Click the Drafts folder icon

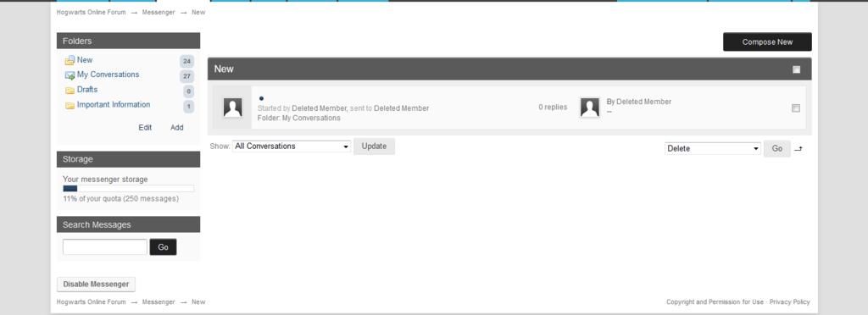(70, 90)
